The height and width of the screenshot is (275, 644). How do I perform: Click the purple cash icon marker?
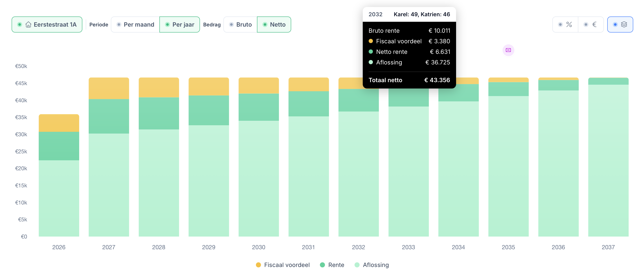(x=508, y=50)
